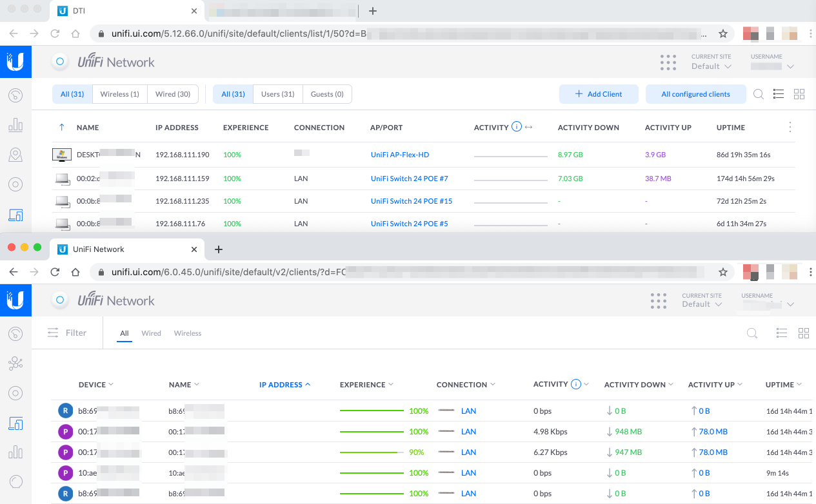Show activity info tooltip in top window
This screenshot has width=816, height=504.
[516, 127]
